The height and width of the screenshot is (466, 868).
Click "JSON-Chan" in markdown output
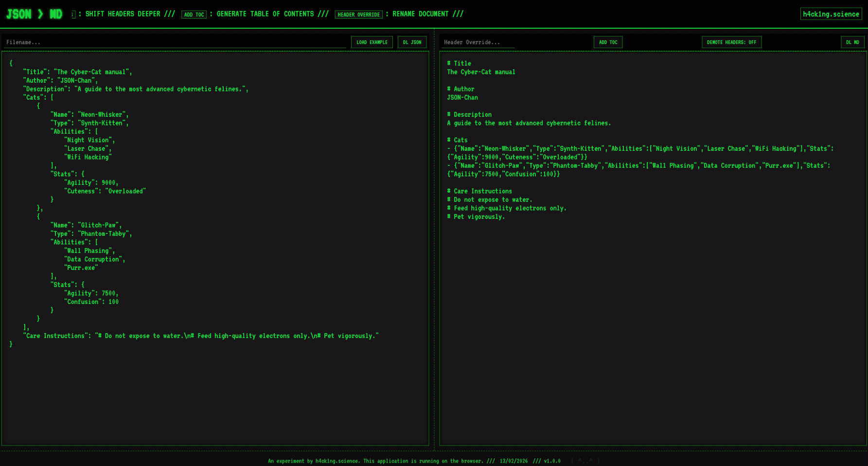coord(462,98)
